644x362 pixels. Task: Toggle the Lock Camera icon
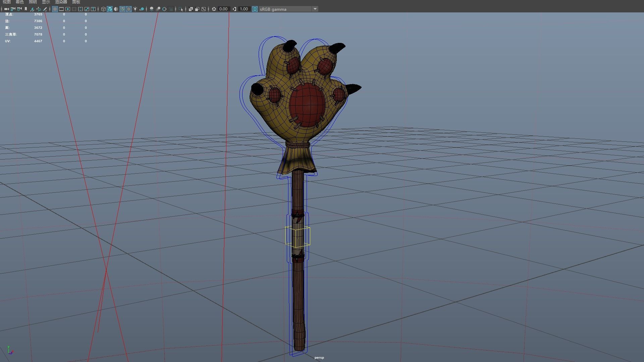[x=13, y=9]
